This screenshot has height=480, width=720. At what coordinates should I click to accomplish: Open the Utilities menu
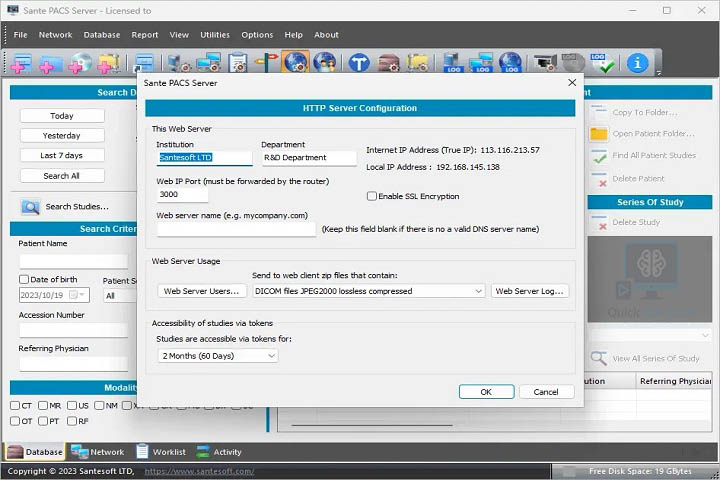(x=214, y=35)
